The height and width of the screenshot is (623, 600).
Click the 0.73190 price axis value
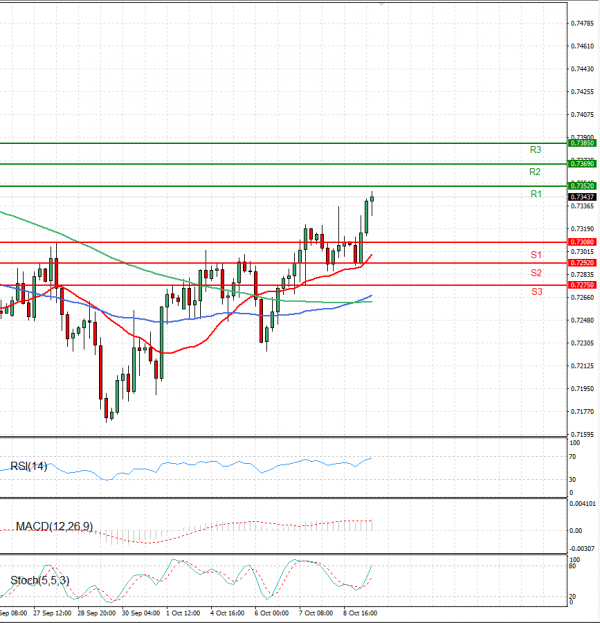[582, 229]
